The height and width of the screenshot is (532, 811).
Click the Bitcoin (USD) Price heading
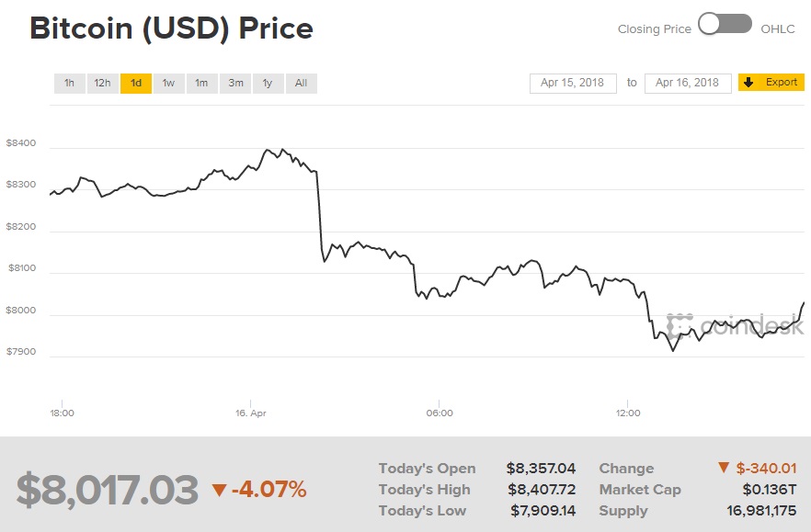171,28
